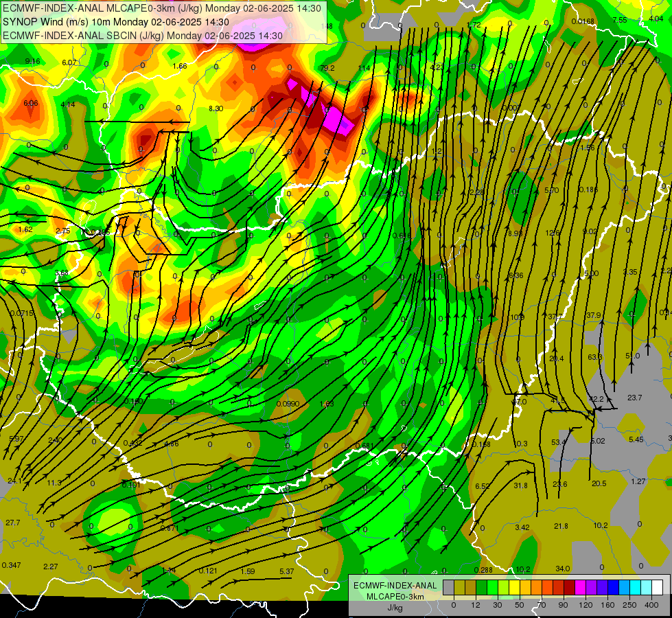Click legend tick label 120
Image resolution: width=672 pixels, height=618 pixels.
coord(586,605)
